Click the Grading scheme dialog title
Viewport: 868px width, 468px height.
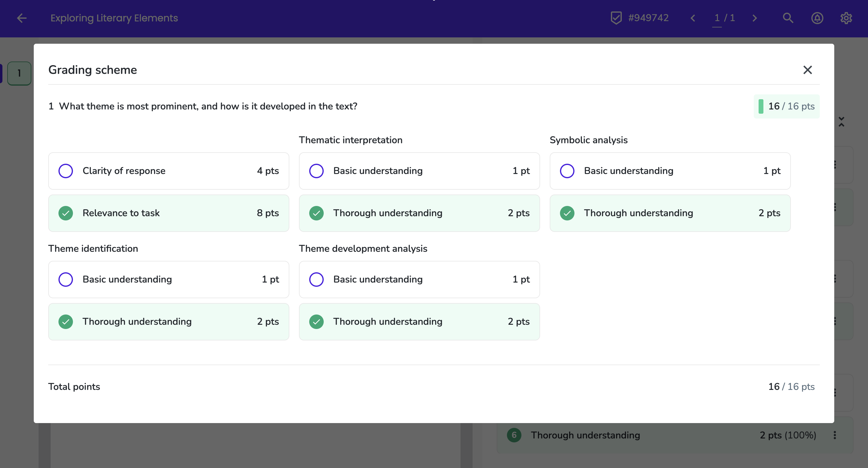pos(93,70)
